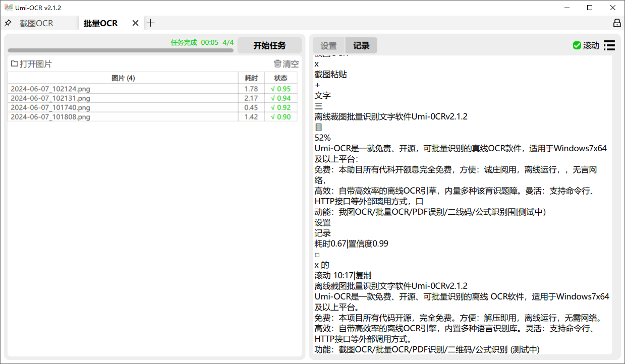Click status cell showing √ 0.90
Screen dimensions: 625x364
click(281, 117)
